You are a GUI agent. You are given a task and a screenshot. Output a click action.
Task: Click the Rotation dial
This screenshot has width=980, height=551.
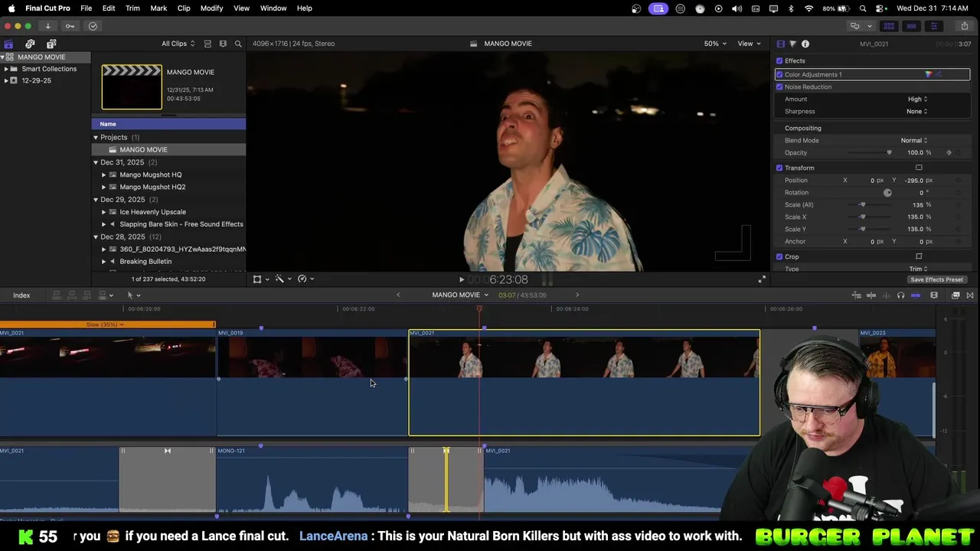click(x=887, y=192)
